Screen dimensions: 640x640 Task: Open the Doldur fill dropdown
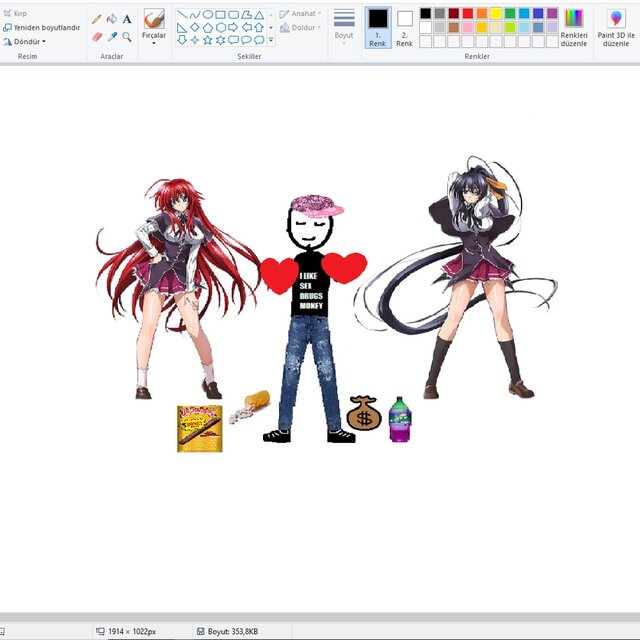tap(301, 28)
